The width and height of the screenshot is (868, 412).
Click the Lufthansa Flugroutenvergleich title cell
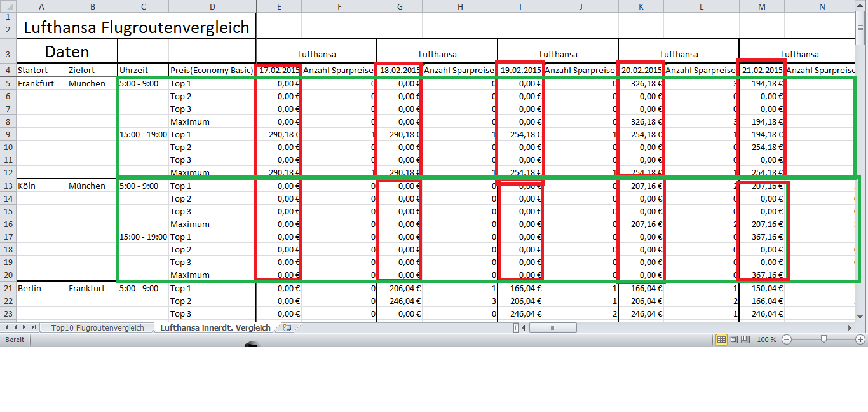[x=136, y=28]
